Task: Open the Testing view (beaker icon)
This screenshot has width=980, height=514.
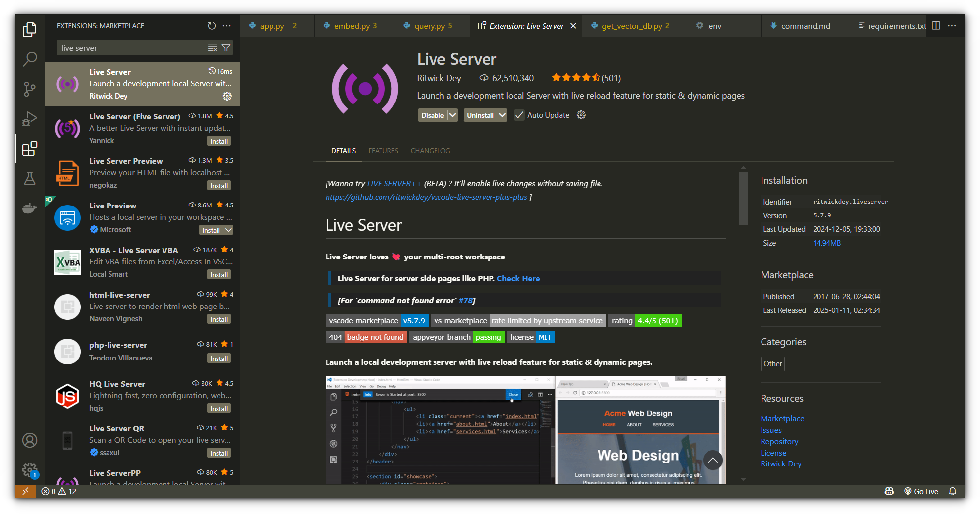Action: [x=30, y=178]
